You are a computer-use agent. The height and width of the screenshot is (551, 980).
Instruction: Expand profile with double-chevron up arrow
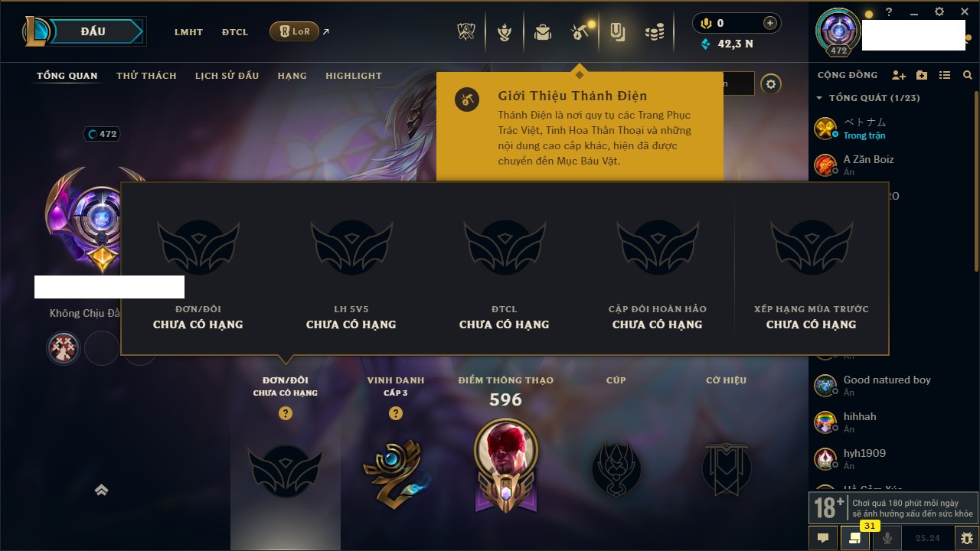point(101,491)
